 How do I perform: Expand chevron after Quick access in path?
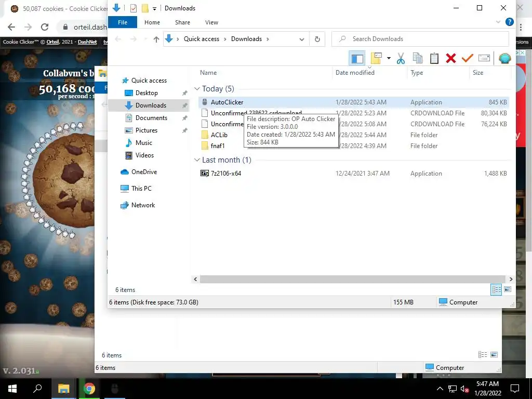224,39
